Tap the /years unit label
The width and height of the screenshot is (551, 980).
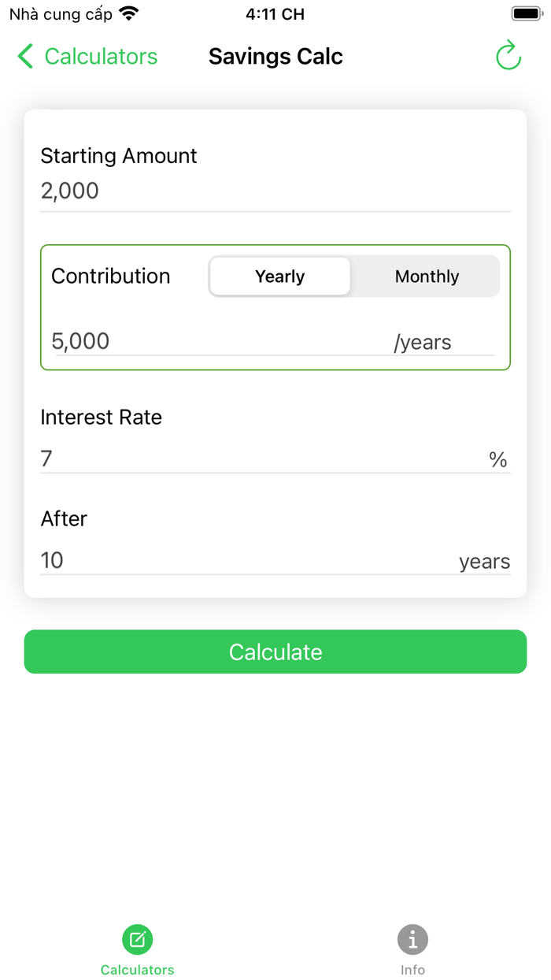point(423,342)
